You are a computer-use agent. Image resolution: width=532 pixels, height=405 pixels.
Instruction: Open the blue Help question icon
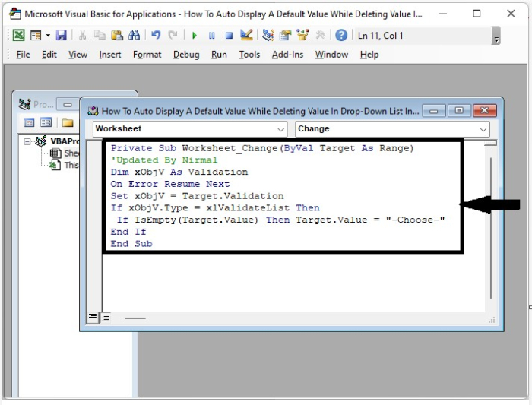pos(341,35)
